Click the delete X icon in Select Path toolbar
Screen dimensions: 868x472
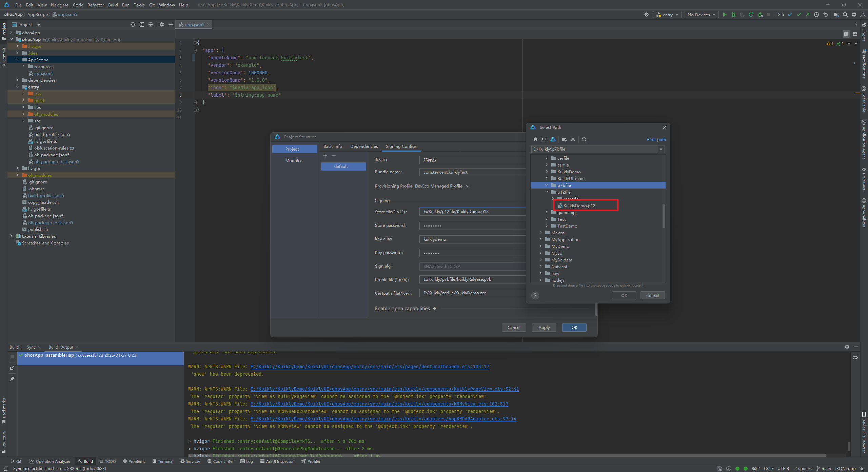click(573, 139)
